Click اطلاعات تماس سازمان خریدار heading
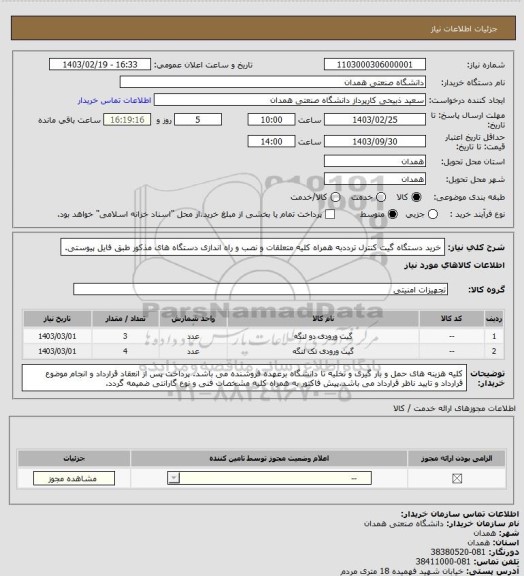The image size is (524, 576). coord(460,514)
